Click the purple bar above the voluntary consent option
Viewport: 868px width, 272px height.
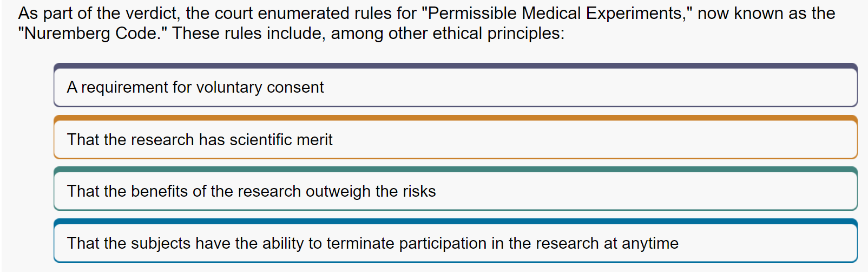tap(455, 66)
